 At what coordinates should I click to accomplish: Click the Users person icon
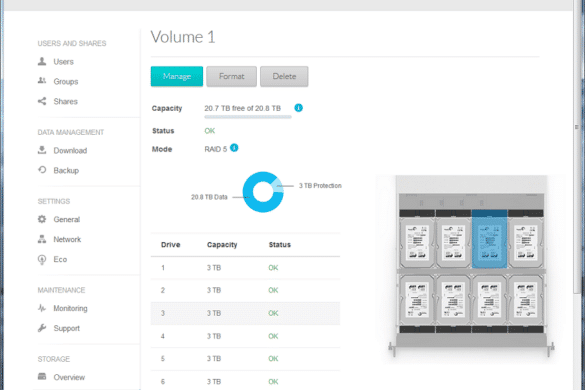tap(42, 61)
